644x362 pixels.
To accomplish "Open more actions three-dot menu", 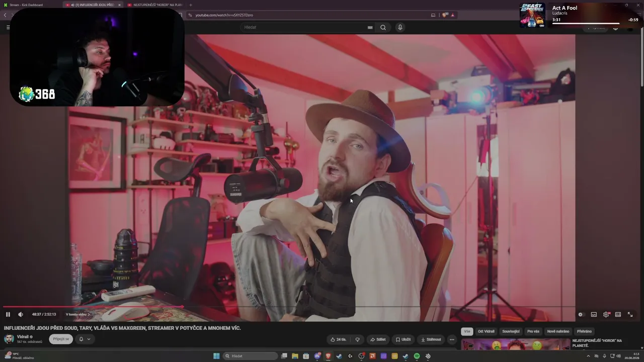I will (x=452, y=339).
